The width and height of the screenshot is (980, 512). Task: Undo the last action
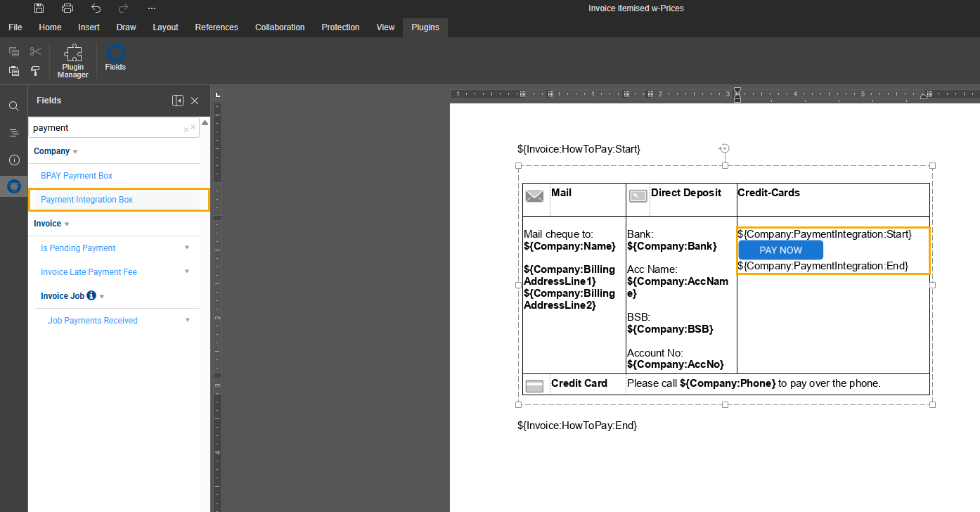coord(96,8)
